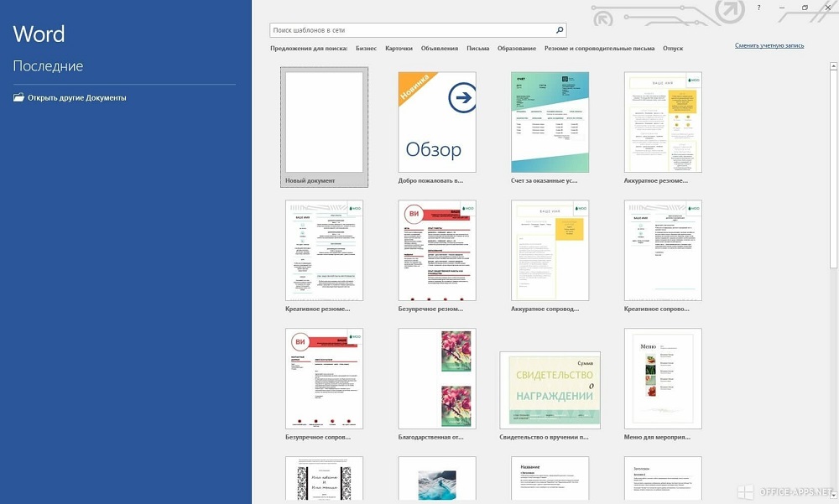
Task: Click the Креативное резюме... caption
Action: tap(318, 309)
